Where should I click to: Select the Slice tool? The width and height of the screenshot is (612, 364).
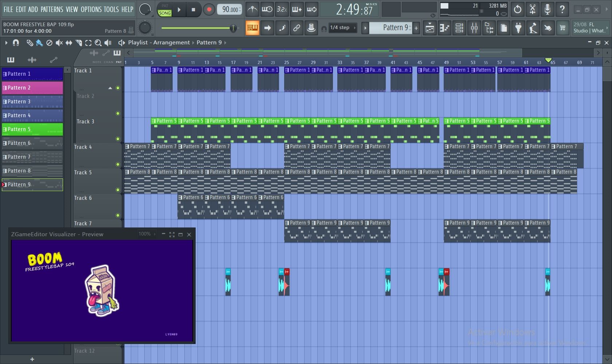[x=79, y=43]
